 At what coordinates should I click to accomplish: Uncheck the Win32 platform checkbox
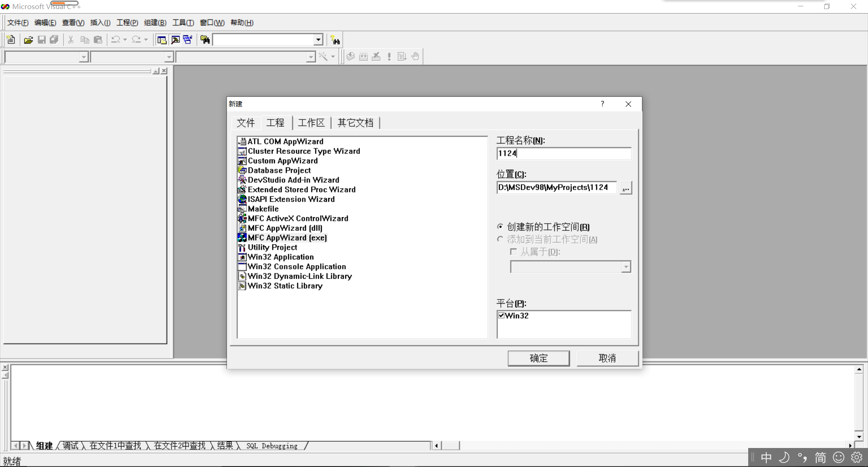point(501,315)
